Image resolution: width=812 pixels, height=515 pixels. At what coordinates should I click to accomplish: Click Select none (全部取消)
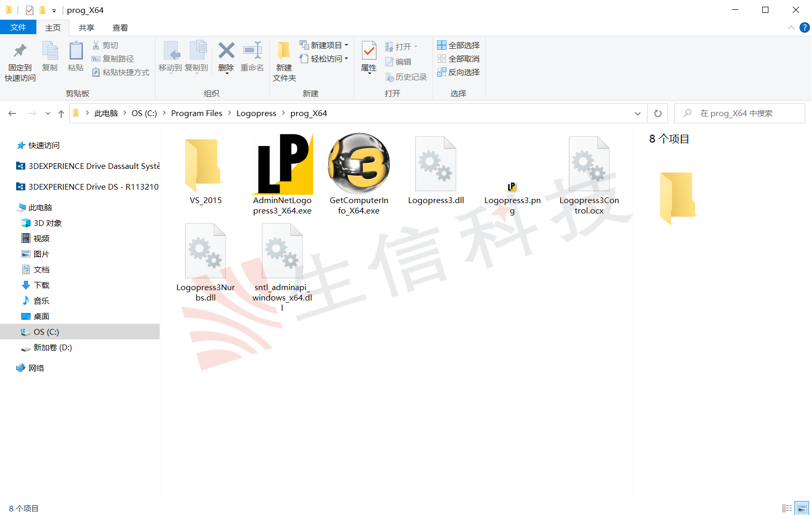(x=458, y=59)
